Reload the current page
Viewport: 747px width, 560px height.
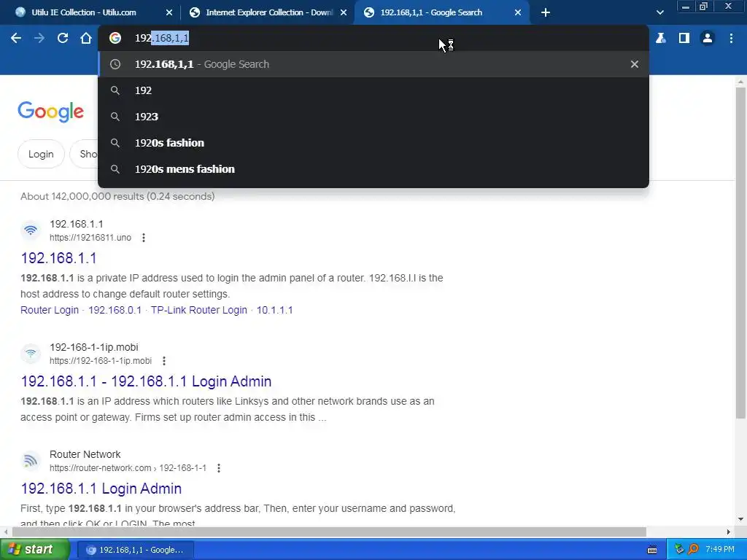(x=63, y=38)
